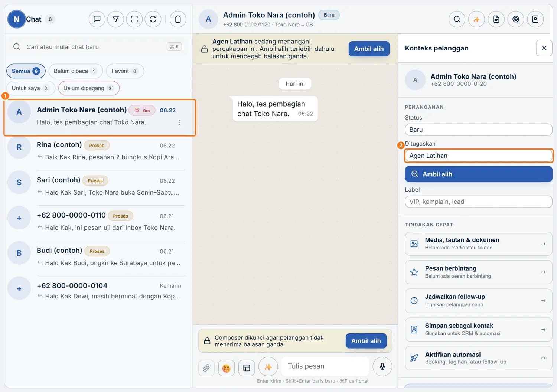Click Sari's S avatar in chat list

point(19,183)
